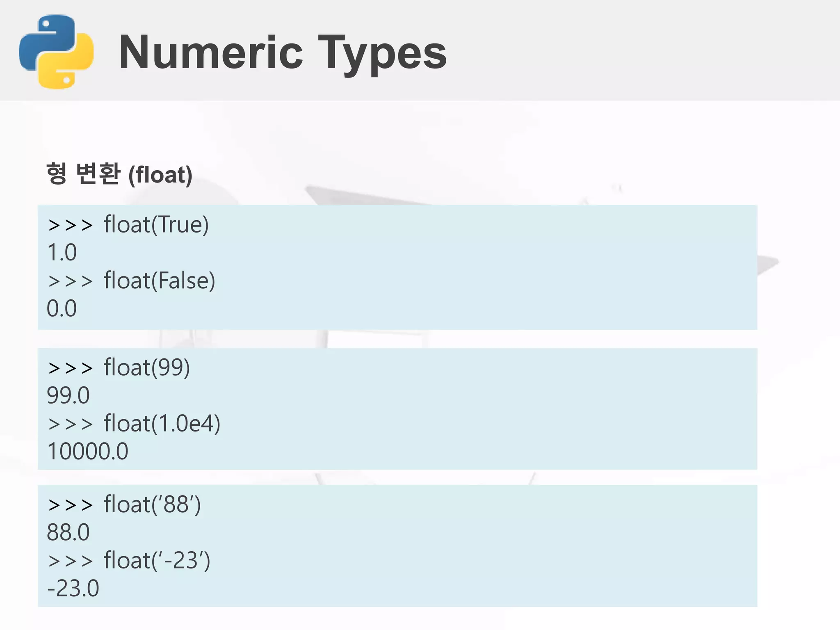Select the -23.0 result line
The image size is (840, 630).
coord(73,588)
